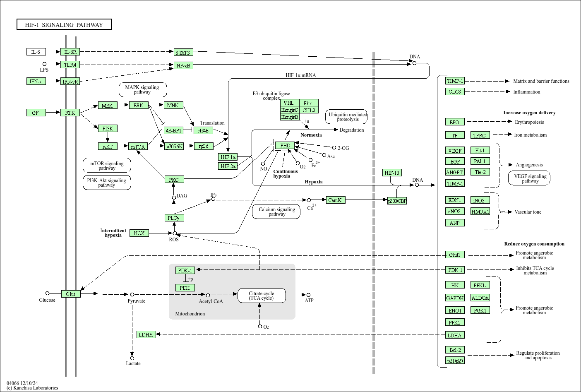The width and height of the screenshot is (581, 392).
Task: Click the Citrate cycle (TCA cycle) box
Action: coord(261,296)
